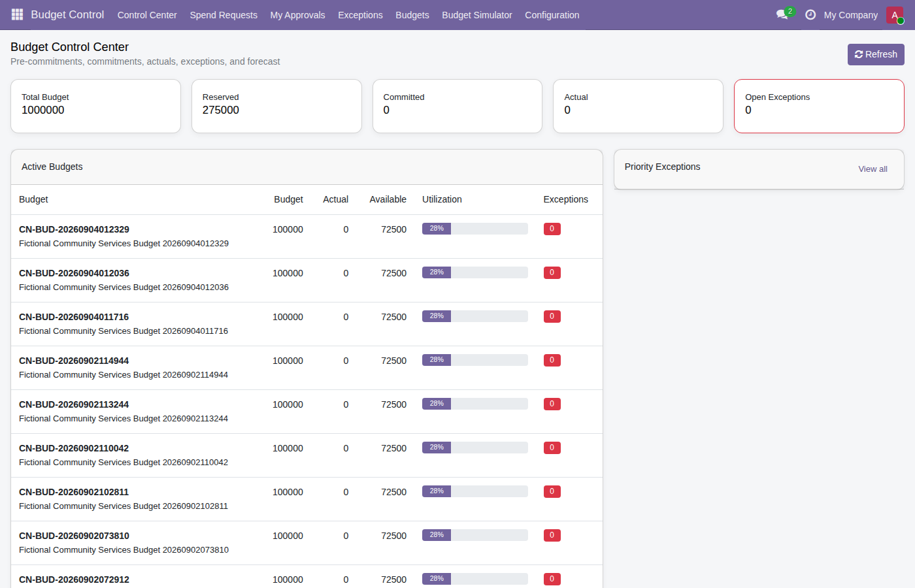The height and width of the screenshot is (588, 915).
Task: Open the Actual summary card
Action: pyautogui.click(x=638, y=106)
